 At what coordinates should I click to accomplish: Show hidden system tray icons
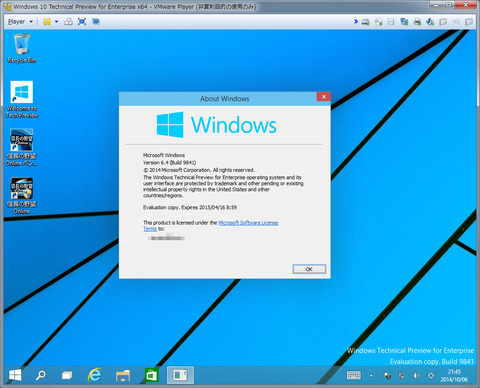tap(371, 376)
